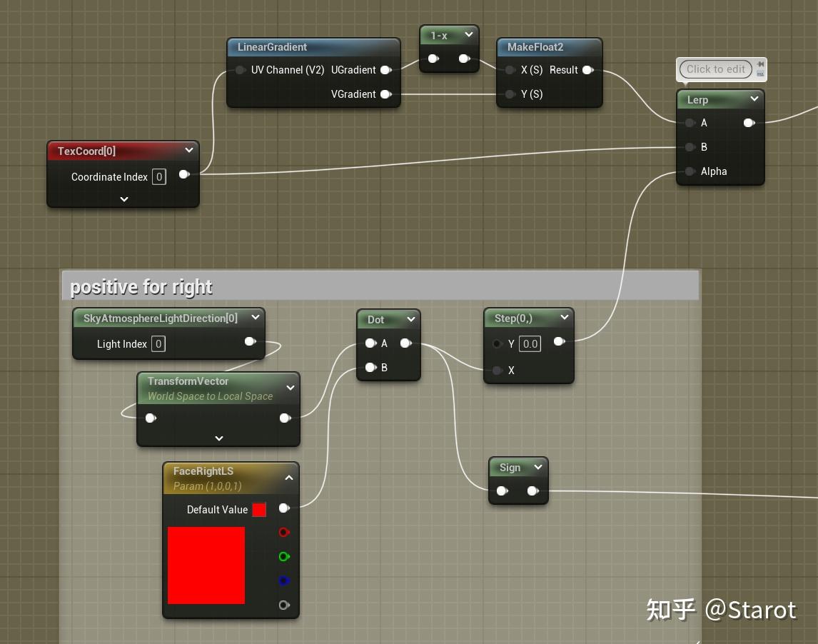Screen dimensions: 818x644
Task: Click the Click to edit comment field
Action: (715, 69)
